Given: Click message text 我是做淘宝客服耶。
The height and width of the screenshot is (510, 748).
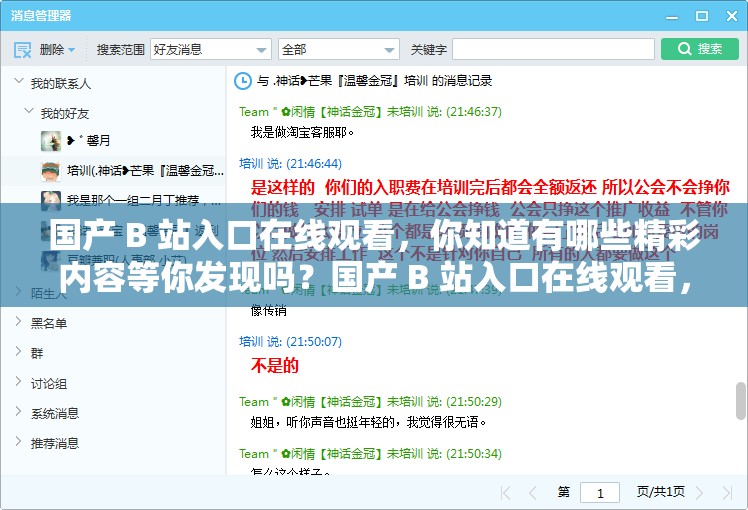Looking at the screenshot, I should click(302, 132).
